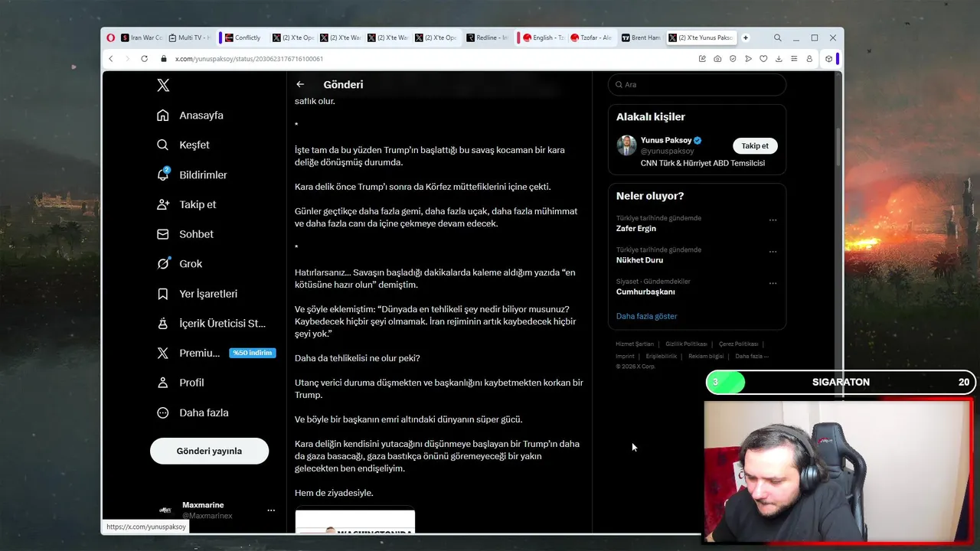Click the Imprint footer link
The width and height of the screenshot is (980, 551).
click(x=625, y=356)
